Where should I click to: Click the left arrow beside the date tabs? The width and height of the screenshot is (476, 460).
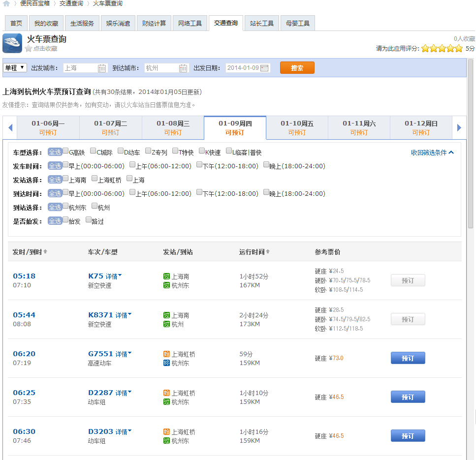pos(10,127)
